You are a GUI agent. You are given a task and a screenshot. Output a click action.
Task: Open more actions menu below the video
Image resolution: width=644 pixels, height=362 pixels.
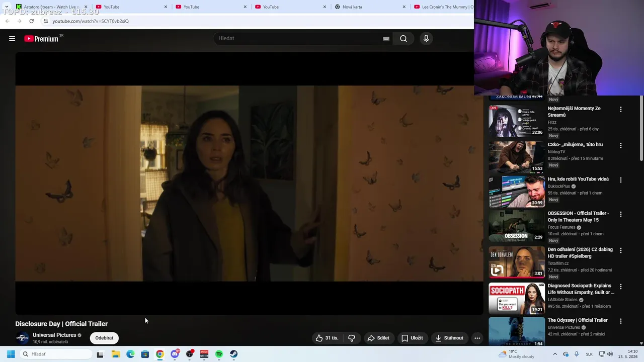click(477, 338)
